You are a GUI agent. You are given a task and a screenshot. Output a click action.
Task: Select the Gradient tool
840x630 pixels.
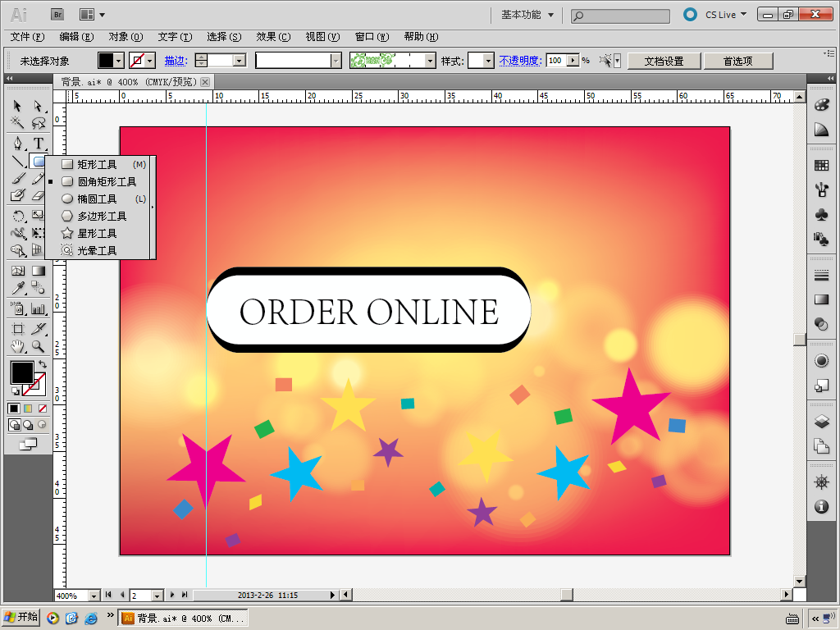pos(38,271)
